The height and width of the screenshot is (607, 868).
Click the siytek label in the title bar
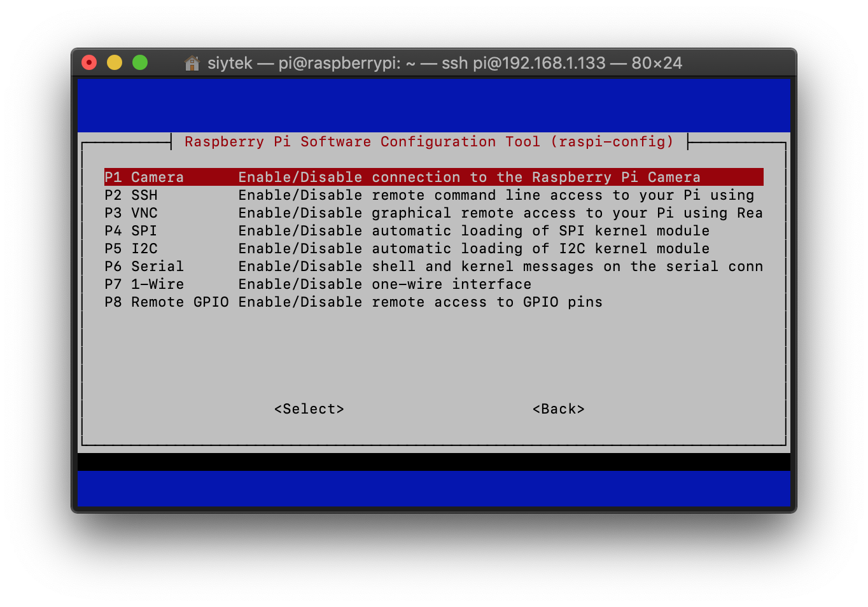coord(230,63)
